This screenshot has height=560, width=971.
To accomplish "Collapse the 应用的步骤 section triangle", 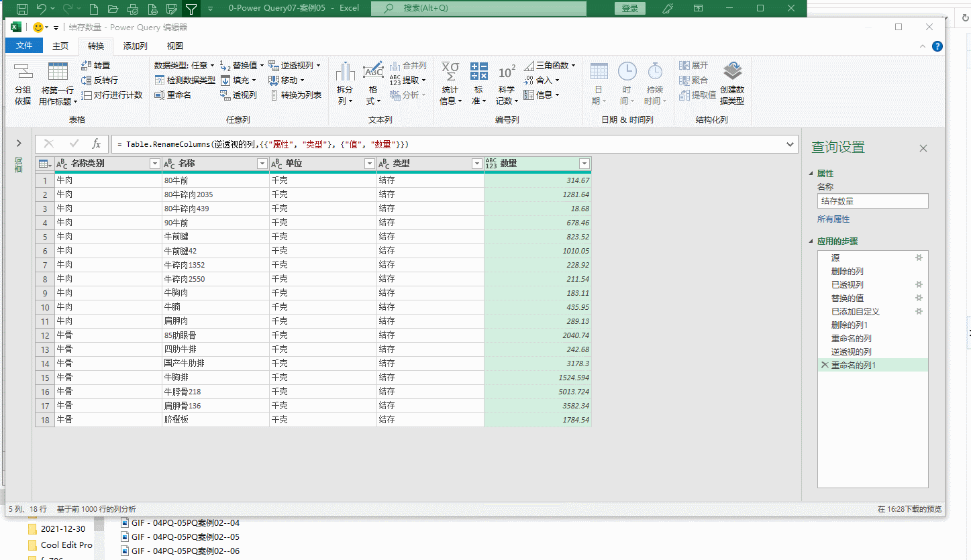I will coord(811,241).
